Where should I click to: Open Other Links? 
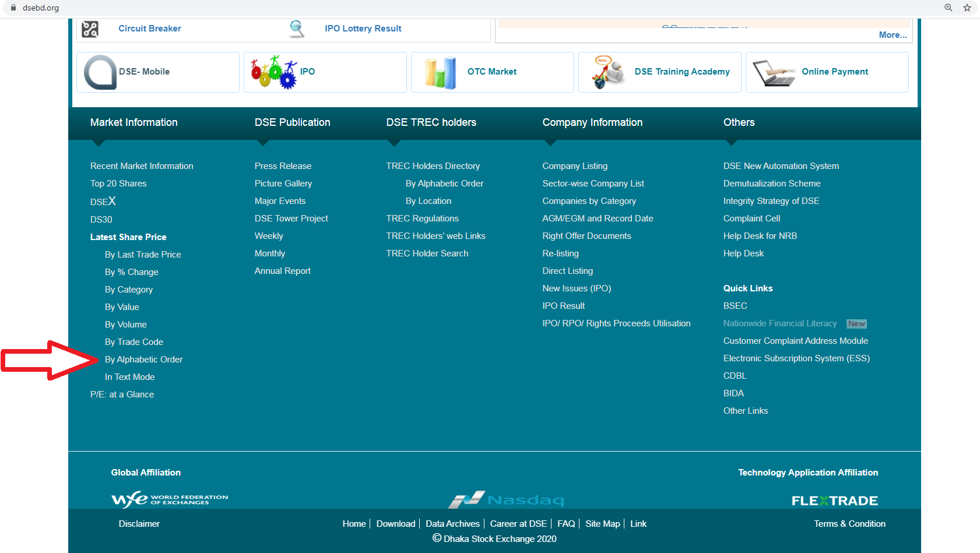(746, 411)
